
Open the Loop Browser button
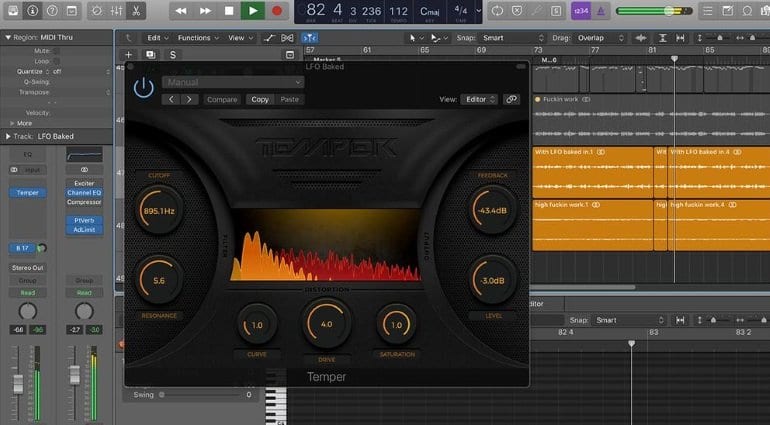pyautogui.click(x=747, y=11)
